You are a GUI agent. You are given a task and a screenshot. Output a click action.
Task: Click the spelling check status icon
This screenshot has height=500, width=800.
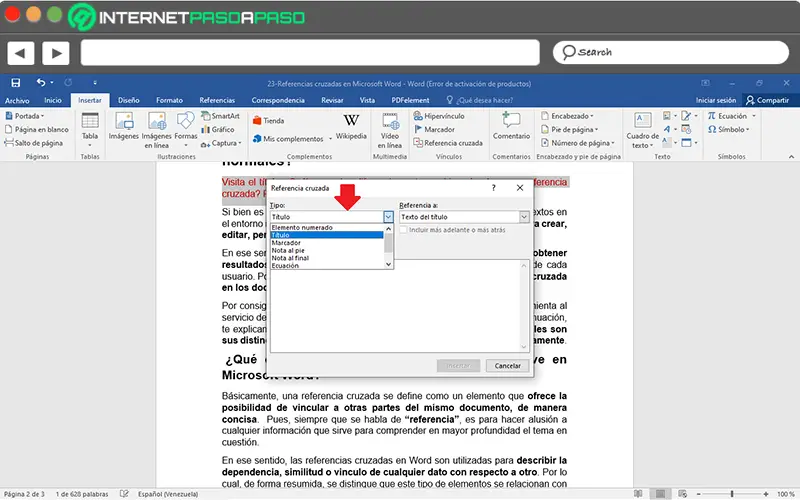[x=124, y=494]
